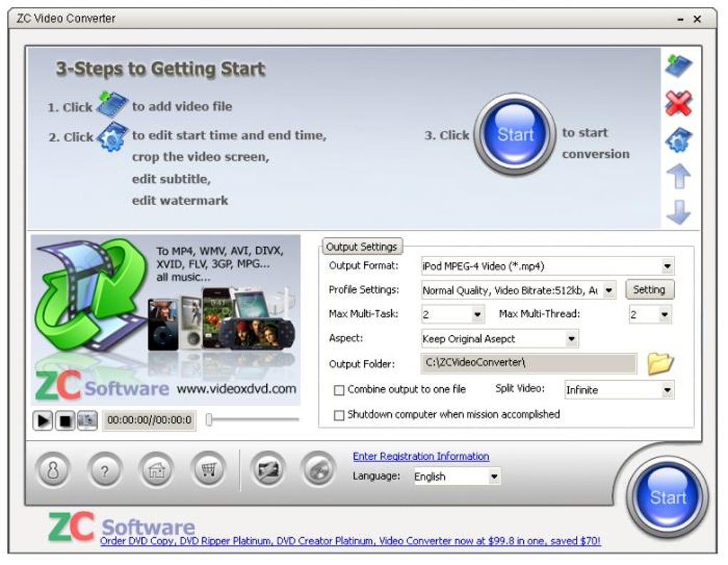Screen dimensions: 728x565
Task: Move item down with the down arrow
Action: tap(678, 212)
